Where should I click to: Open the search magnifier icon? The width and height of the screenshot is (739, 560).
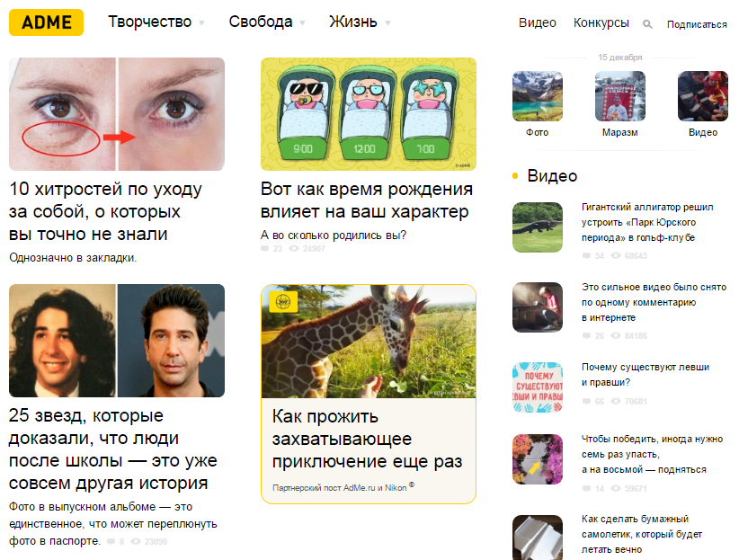point(647,24)
